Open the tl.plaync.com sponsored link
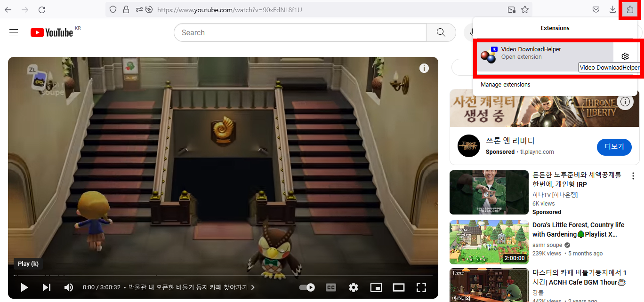The image size is (644, 302). pos(537,152)
